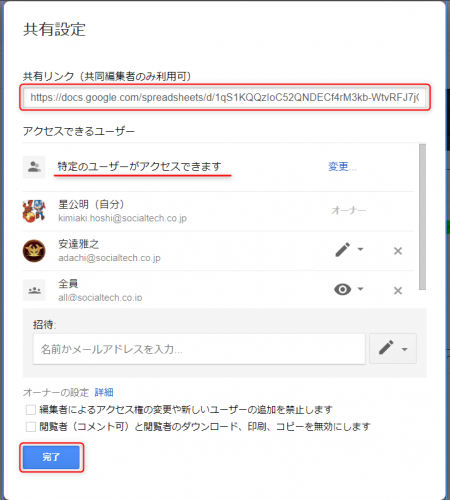The width and height of the screenshot is (450, 500).
Task: Click the 変更... link to change access
Action: 342,166
